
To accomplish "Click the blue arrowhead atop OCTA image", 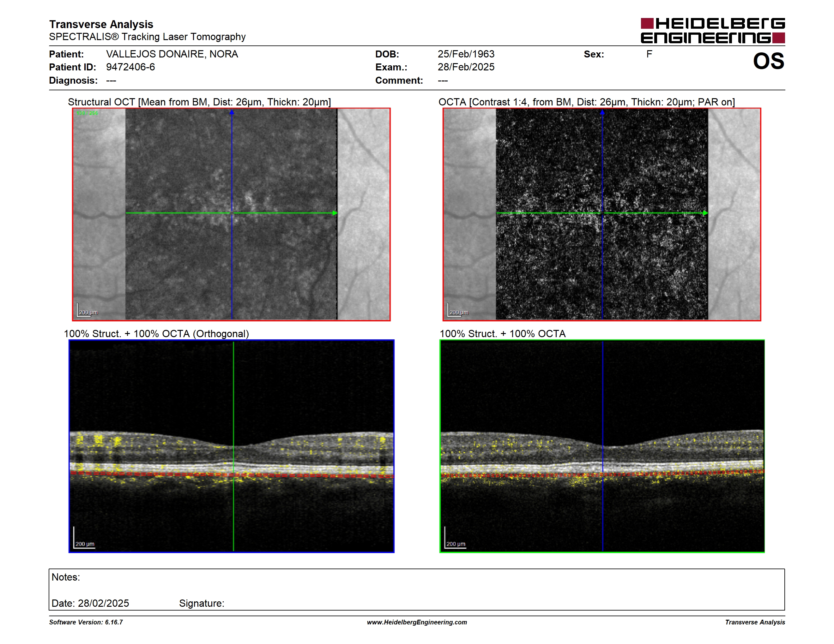I will coord(602,112).
